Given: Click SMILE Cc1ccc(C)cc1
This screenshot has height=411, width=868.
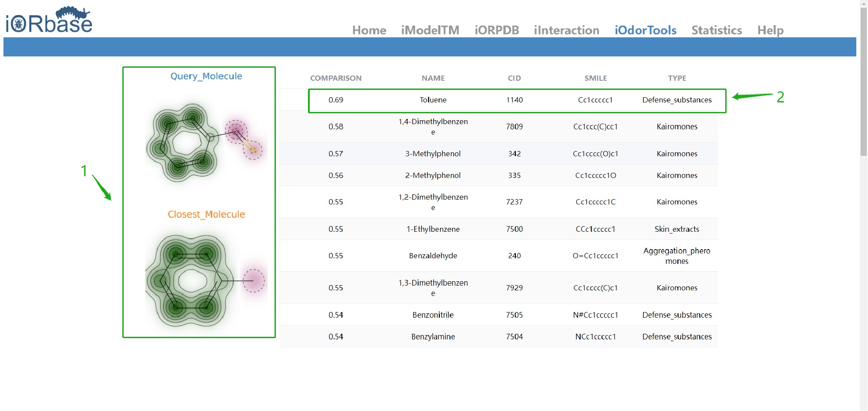Looking at the screenshot, I should pyautogui.click(x=596, y=127).
